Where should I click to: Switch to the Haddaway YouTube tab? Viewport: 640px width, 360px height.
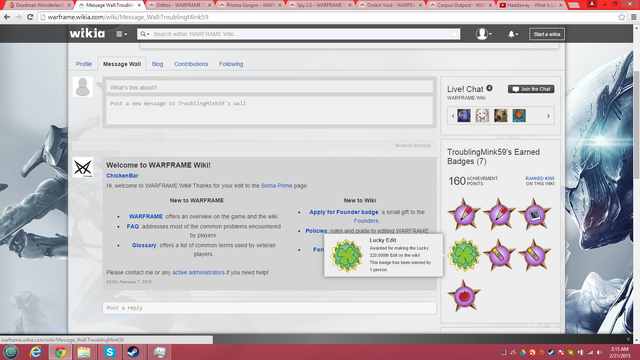pos(531,5)
